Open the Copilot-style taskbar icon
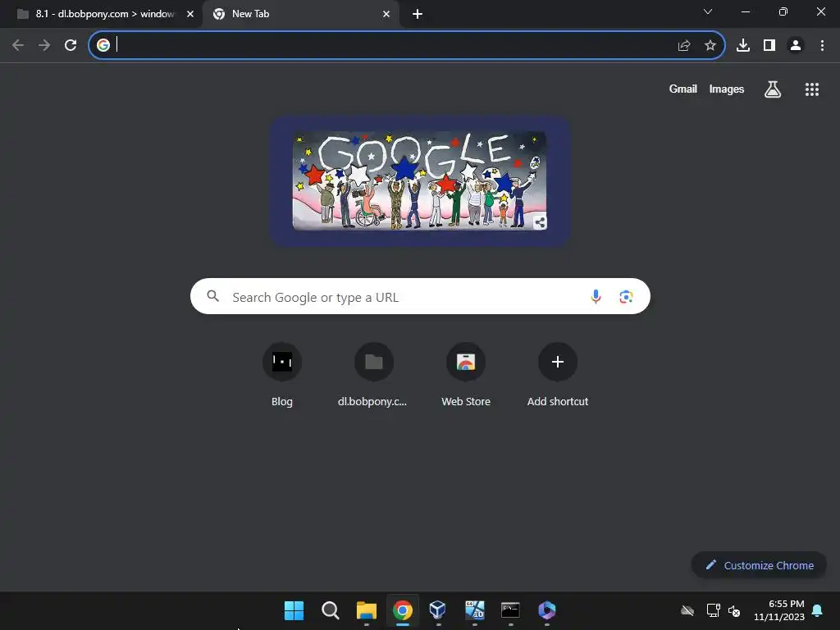This screenshot has width=840, height=630. pyautogui.click(x=546, y=610)
